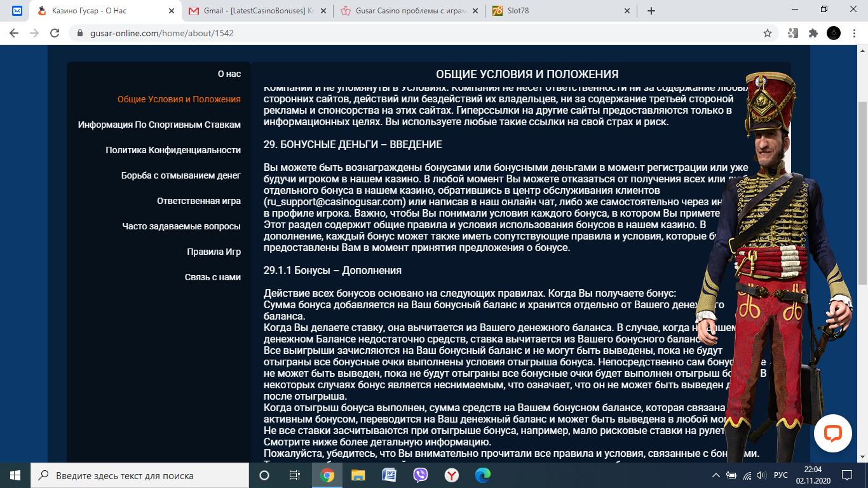
Task: Open the grey extension icon beside the bookmark star
Action: tap(792, 33)
